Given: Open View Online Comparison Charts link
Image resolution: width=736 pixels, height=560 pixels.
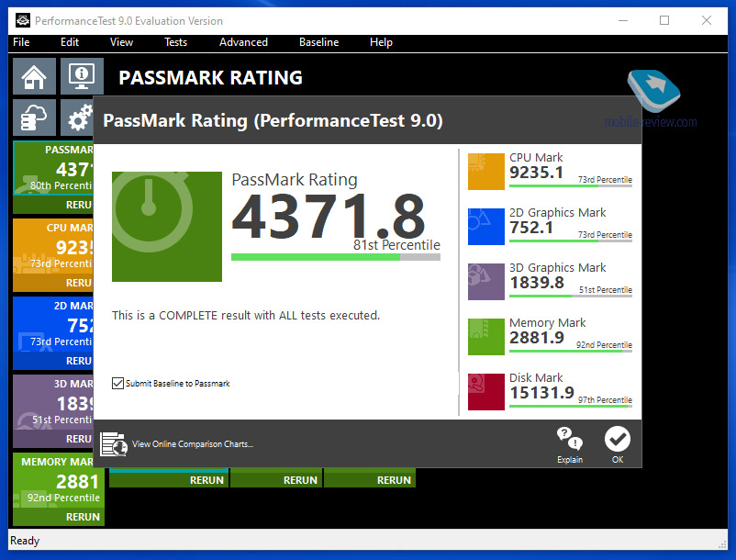Looking at the screenshot, I should [193, 444].
